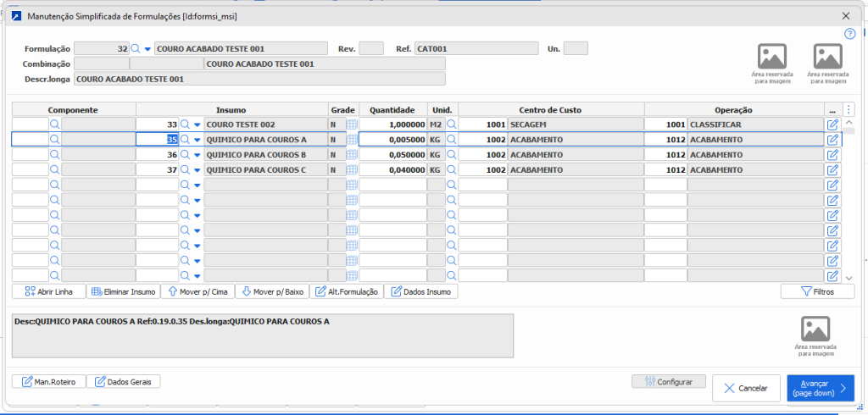Click the help question mark icon
Viewport: 868px width, 415px height.
click(849, 34)
